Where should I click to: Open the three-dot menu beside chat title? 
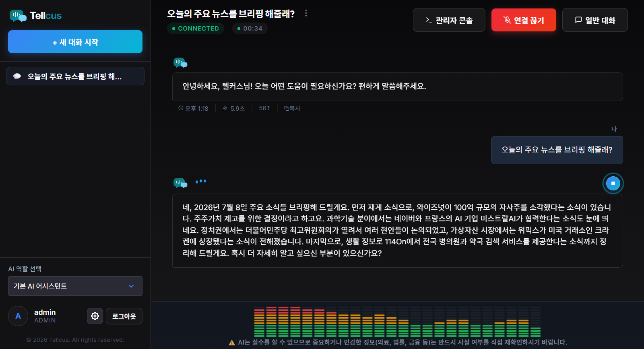pos(306,13)
